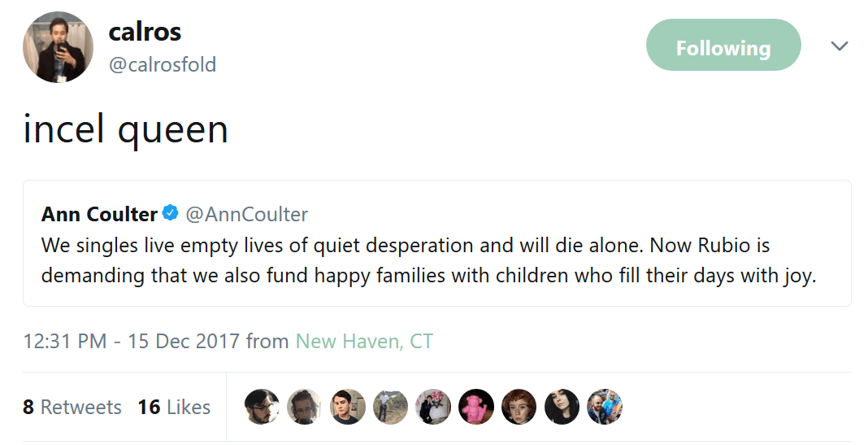Image resolution: width=868 pixels, height=445 pixels.
Task: Open the 8 Retweets list
Action: tap(72, 407)
